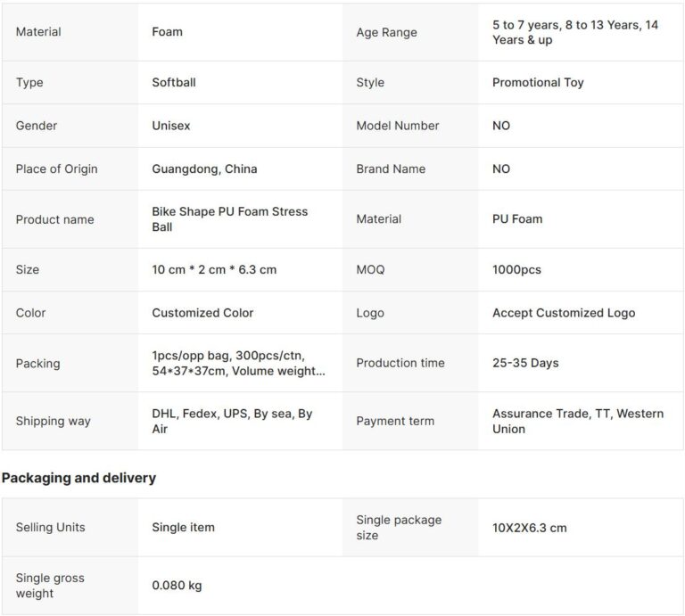Viewport: 685px width, 616px height.
Task: Click the truncated Packing value text
Action: (238, 363)
